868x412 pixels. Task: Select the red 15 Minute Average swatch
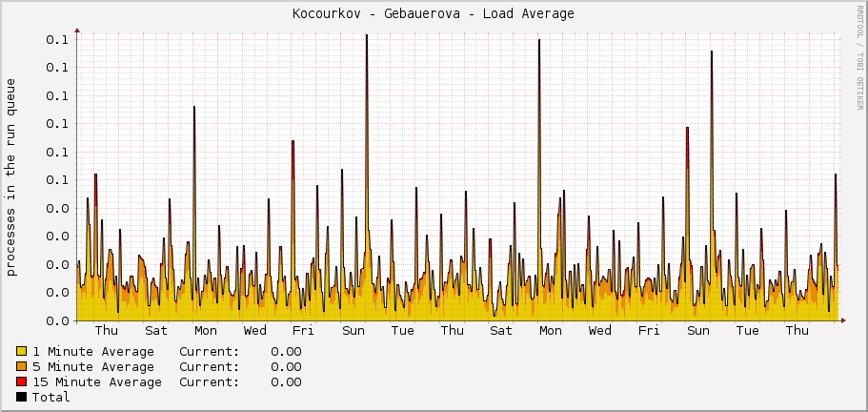pyautogui.click(x=22, y=382)
